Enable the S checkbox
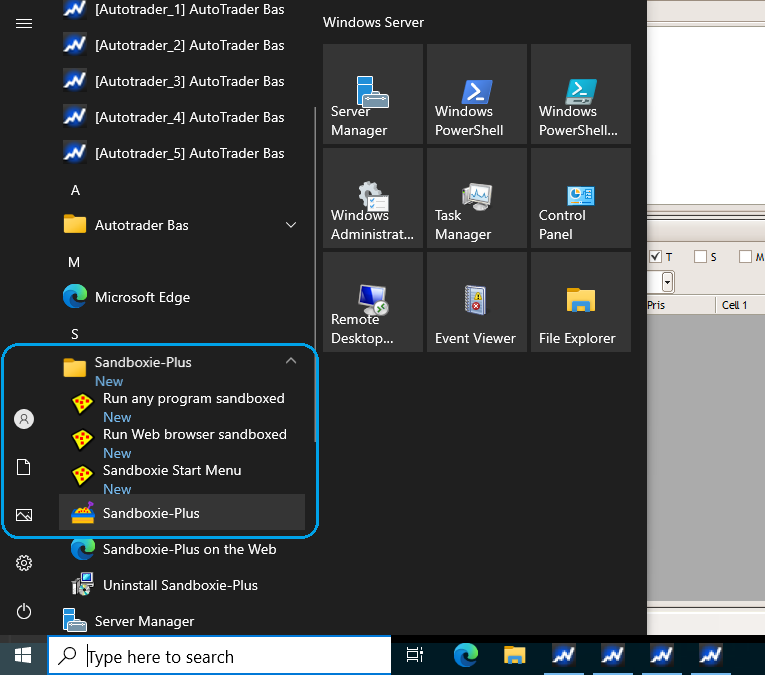 click(700, 257)
